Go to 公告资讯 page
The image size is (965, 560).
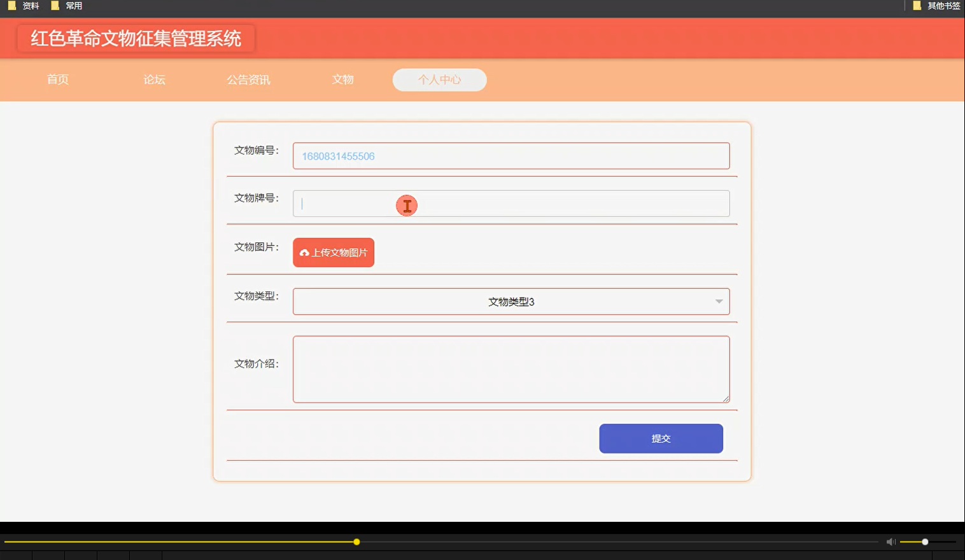[248, 80]
